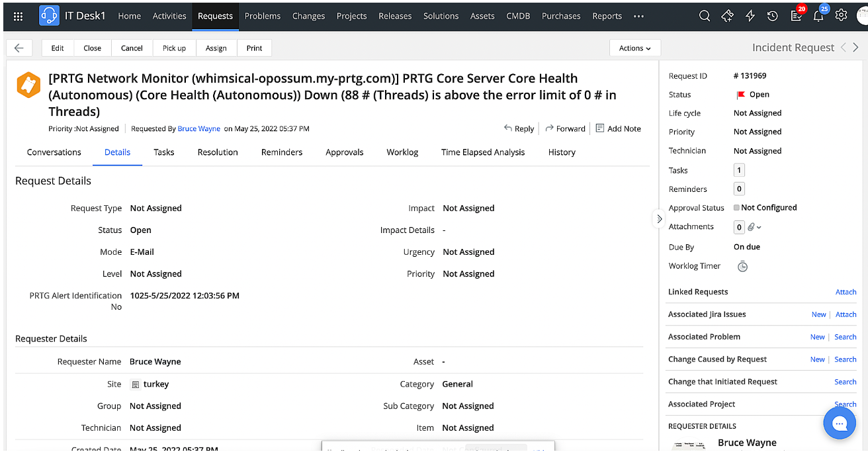Go to previous incident request arrow
The image size is (868, 458).
[x=843, y=48]
